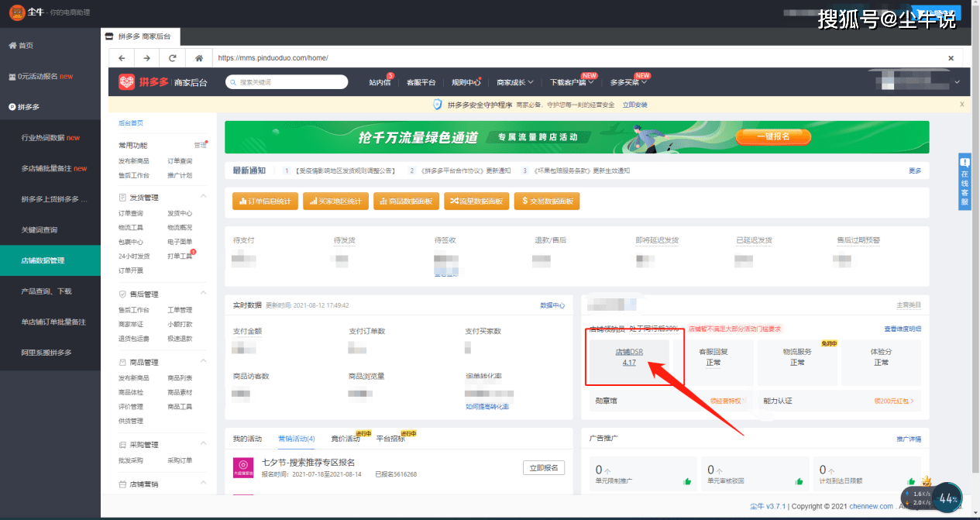Open the browser home icon
The height and width of the screenshot is (520, 980).
199,58
